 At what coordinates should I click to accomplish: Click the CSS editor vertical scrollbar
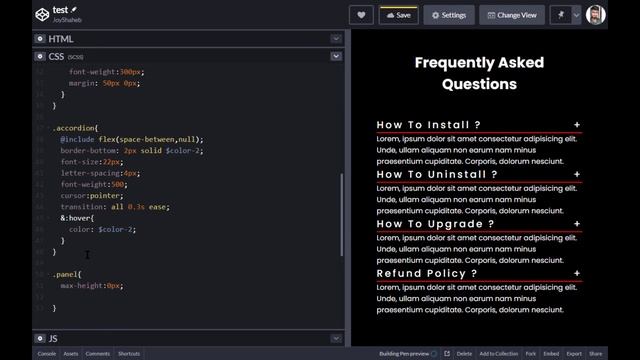coord(342,215)
